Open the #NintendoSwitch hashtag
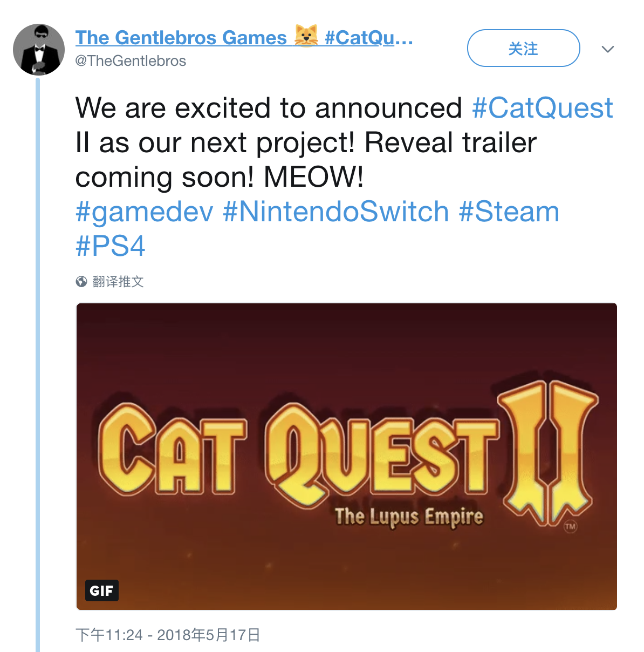The image size is (644, 652). (x=336, y=212)
